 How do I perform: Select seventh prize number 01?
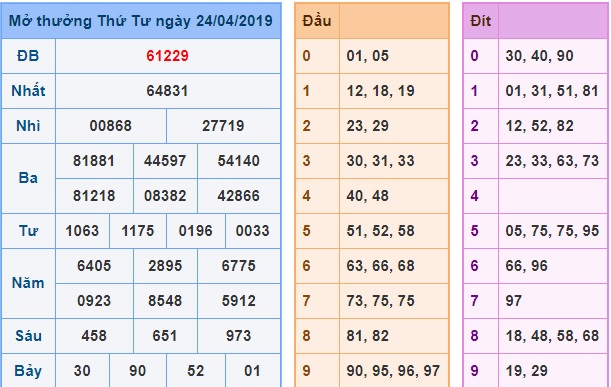[253, 371]
